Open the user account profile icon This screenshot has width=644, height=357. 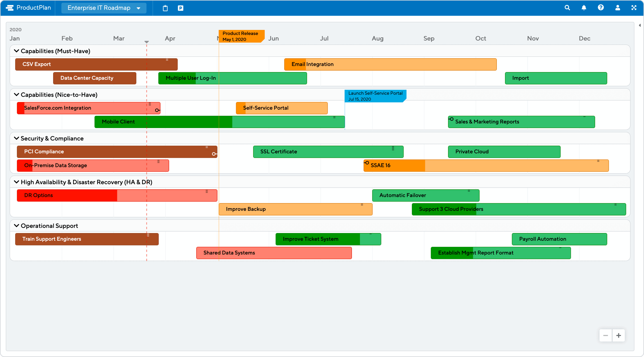pos(618,8)
